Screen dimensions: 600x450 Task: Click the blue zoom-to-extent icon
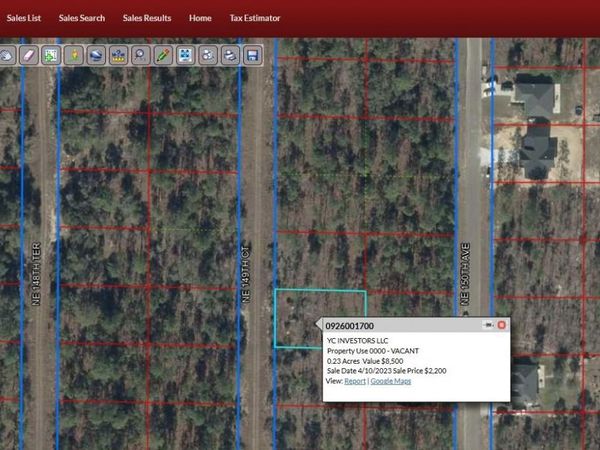coord(185,55)
